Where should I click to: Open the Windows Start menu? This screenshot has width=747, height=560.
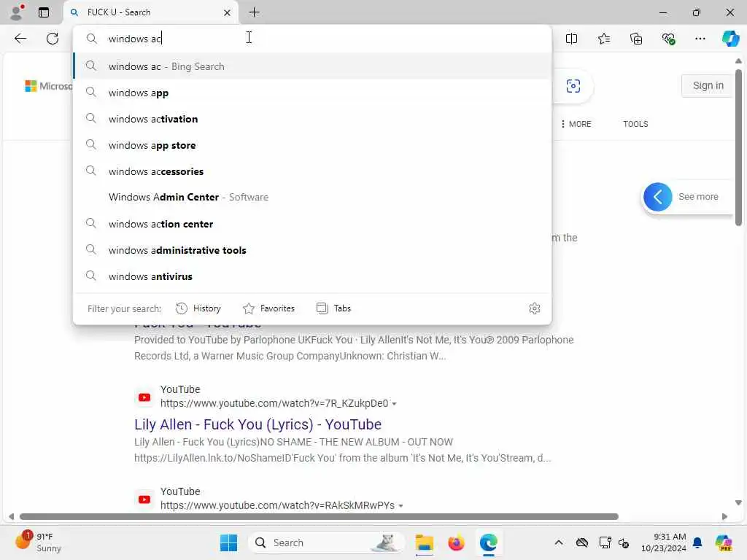(x=228, y=542)
